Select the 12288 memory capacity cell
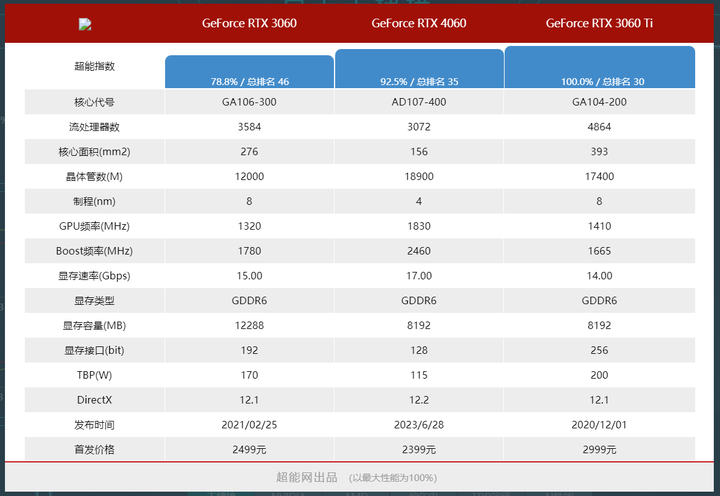Viewport: 720px width, 496px height. pyautogui.click(x=249, y=325)
